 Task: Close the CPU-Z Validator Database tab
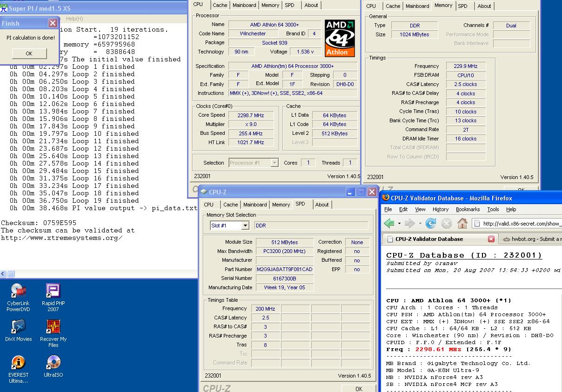[x=491, y=239]
